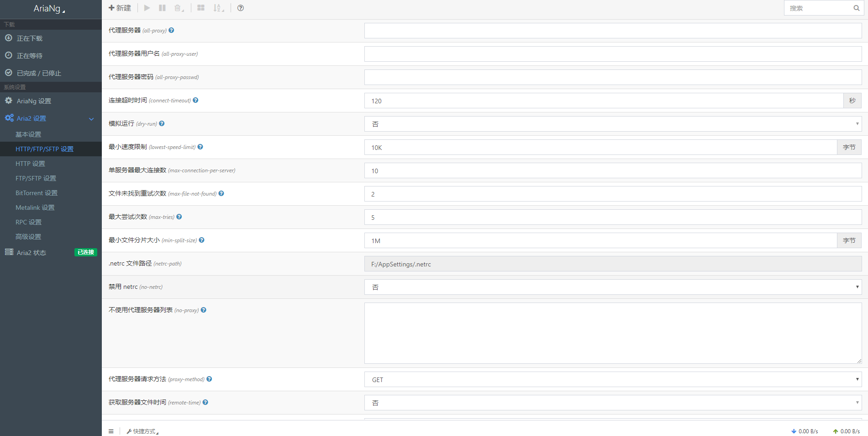Click the 代理服务器密码 input field
868x436 pixels.
point(613,77)
